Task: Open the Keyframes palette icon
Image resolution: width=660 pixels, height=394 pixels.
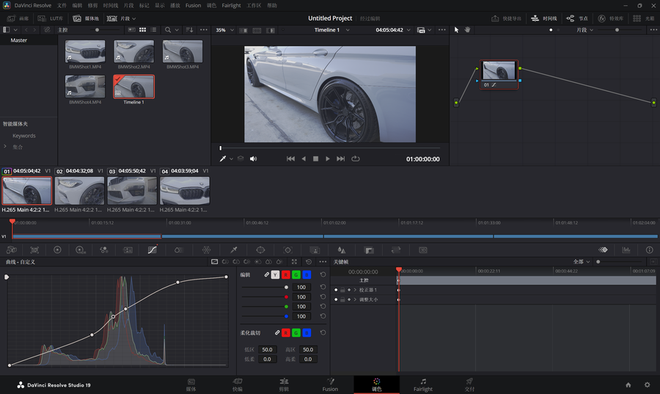Action: click(x=603, y=250)
